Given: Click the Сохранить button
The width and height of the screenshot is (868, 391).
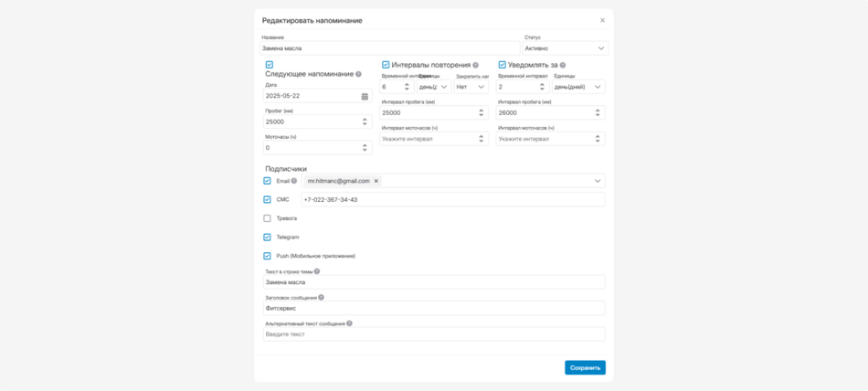Looking at the screenshot, I should 585,367.
